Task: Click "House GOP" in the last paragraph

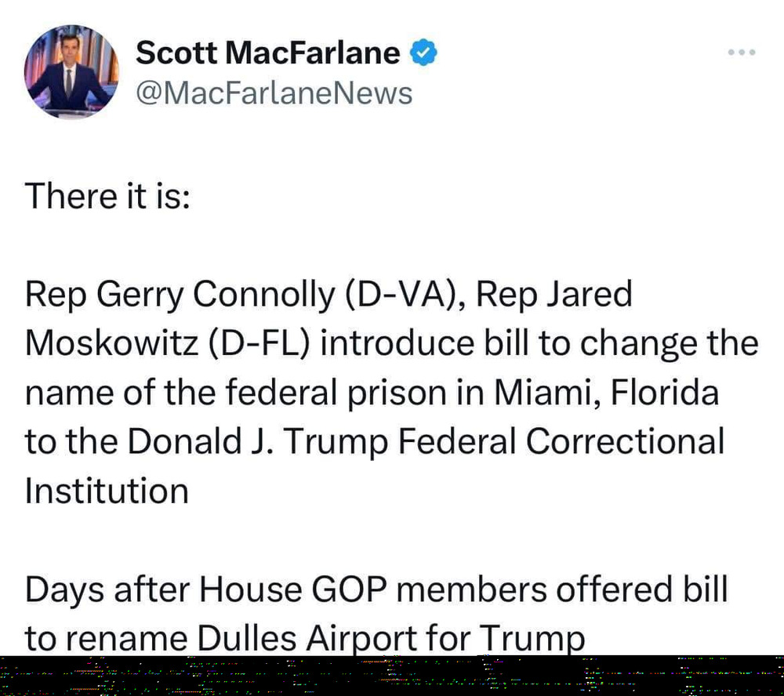Action: pos(293,589)
